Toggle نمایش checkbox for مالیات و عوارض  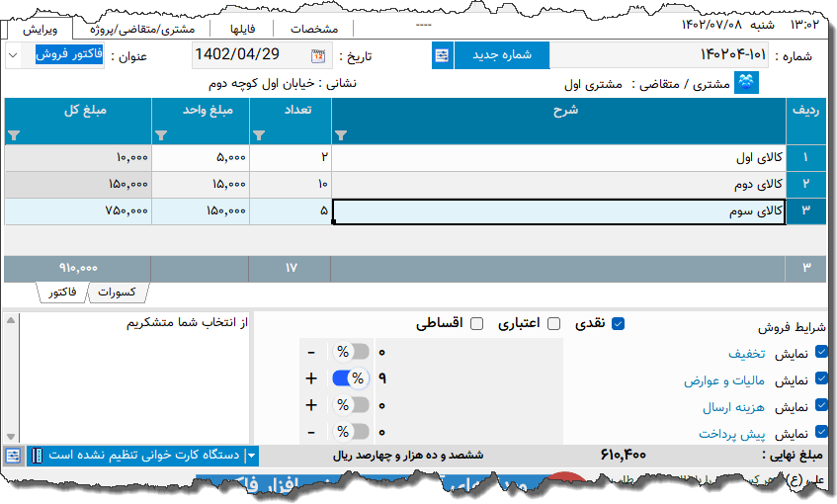point(821,378)
